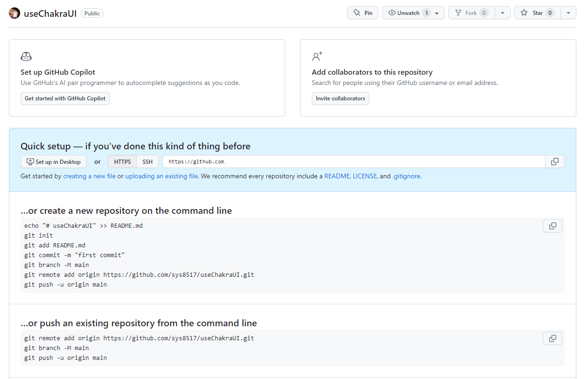This screenshot has height=379, width=588.
Task: Click Get started with GitHub Copilot
Action: pos(65,98)
